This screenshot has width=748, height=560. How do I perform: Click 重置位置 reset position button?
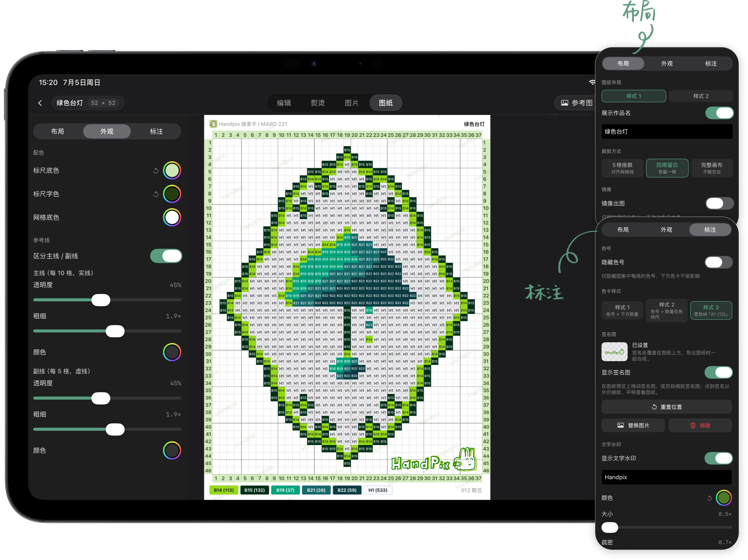667,407
